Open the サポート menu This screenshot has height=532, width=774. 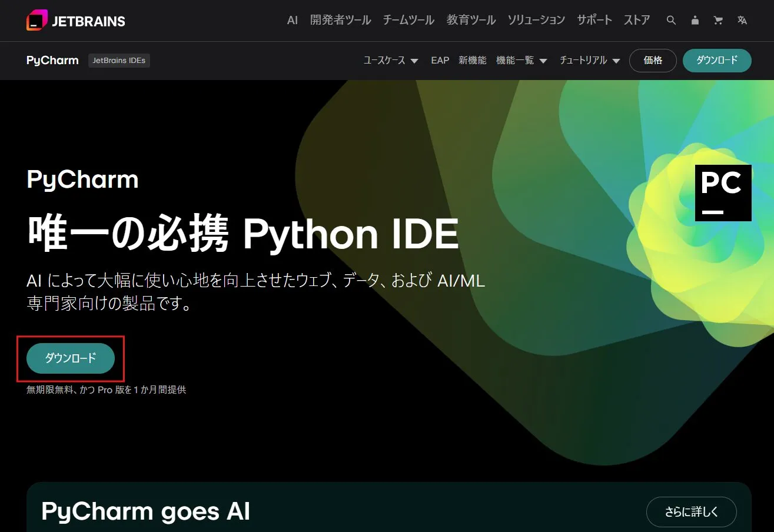(x=594, y=20)
